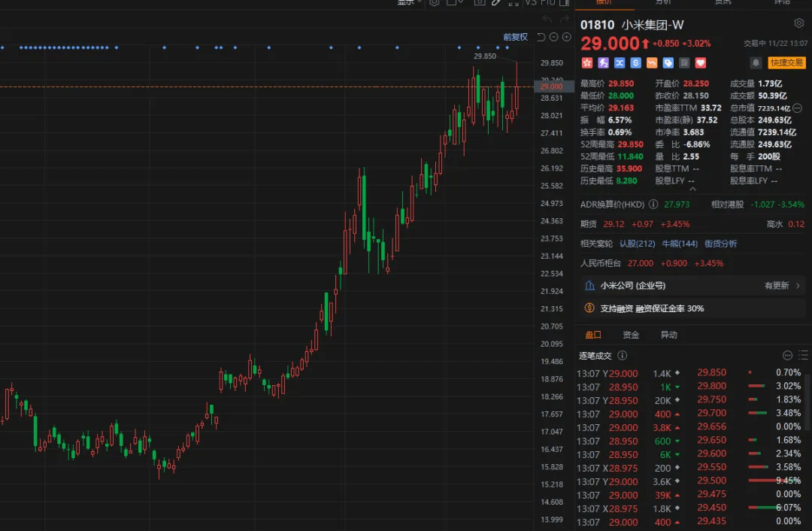812x531 pixels.
Task: Click the orange coin icon beside 支持融资
Action: (x=589, y=308)
